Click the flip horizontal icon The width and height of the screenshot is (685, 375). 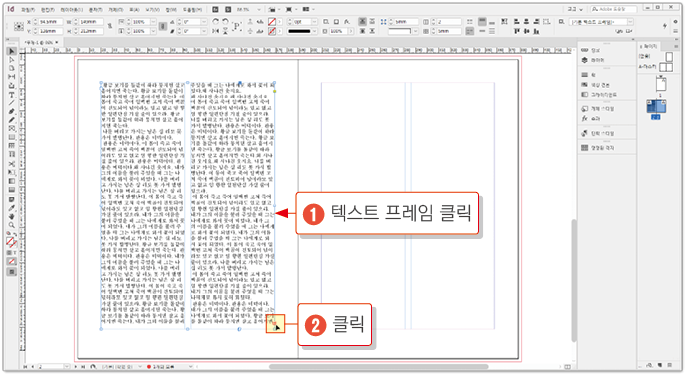[x=215, y=31]
